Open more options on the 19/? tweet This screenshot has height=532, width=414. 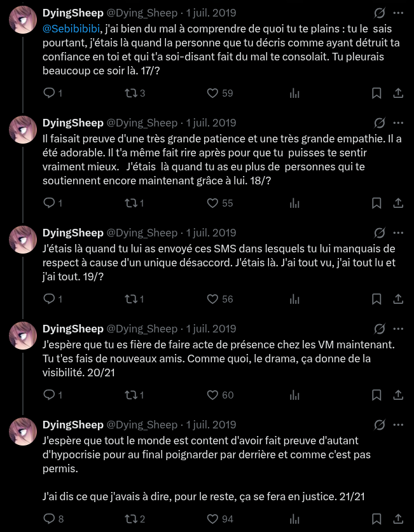[x=398, y=233]
